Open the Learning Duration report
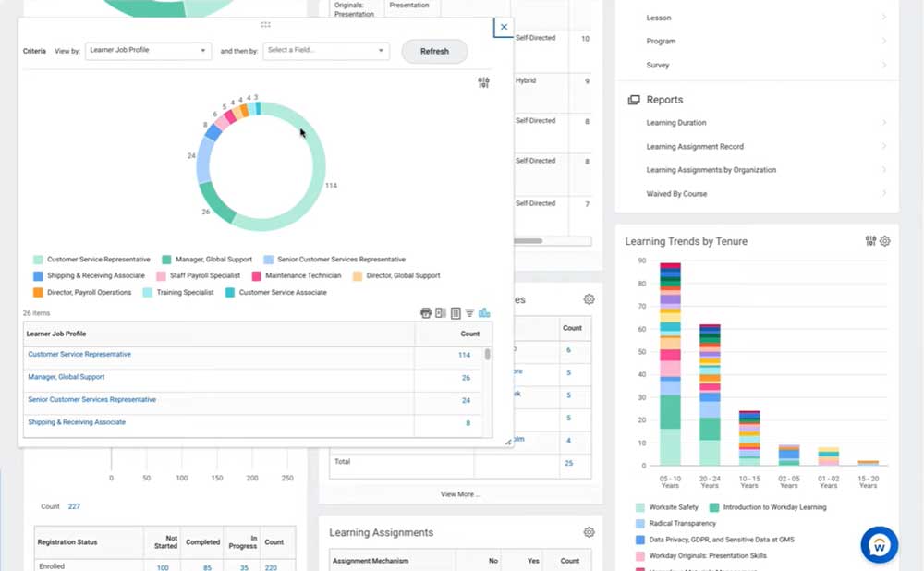The image size is (924, 571). (676, 123)
